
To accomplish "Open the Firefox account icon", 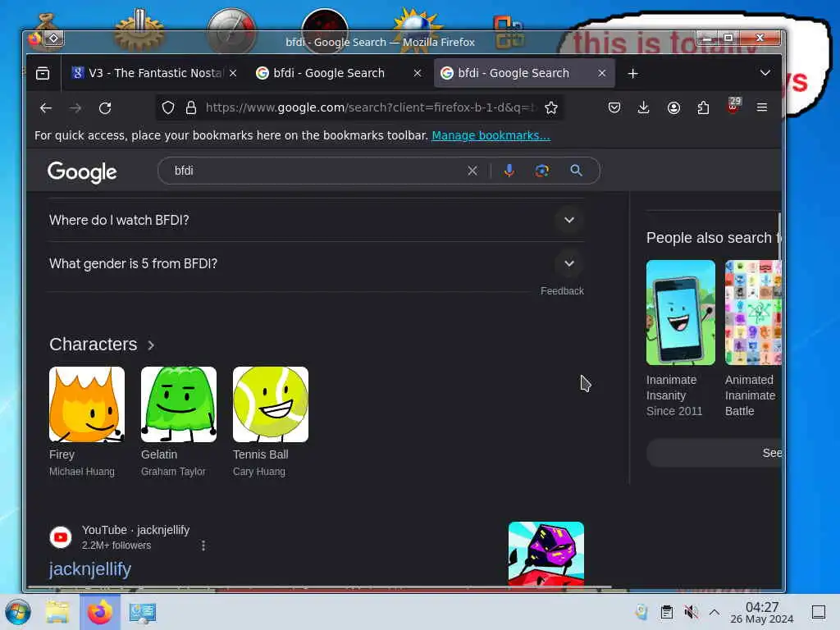I will click(673, 107).
